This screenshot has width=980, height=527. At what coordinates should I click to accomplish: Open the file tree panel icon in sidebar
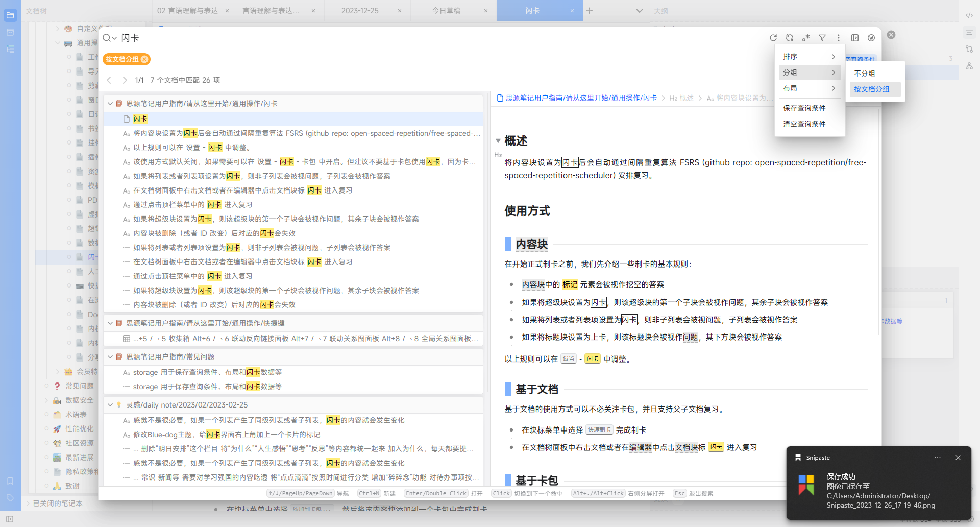tap(10, 15)
